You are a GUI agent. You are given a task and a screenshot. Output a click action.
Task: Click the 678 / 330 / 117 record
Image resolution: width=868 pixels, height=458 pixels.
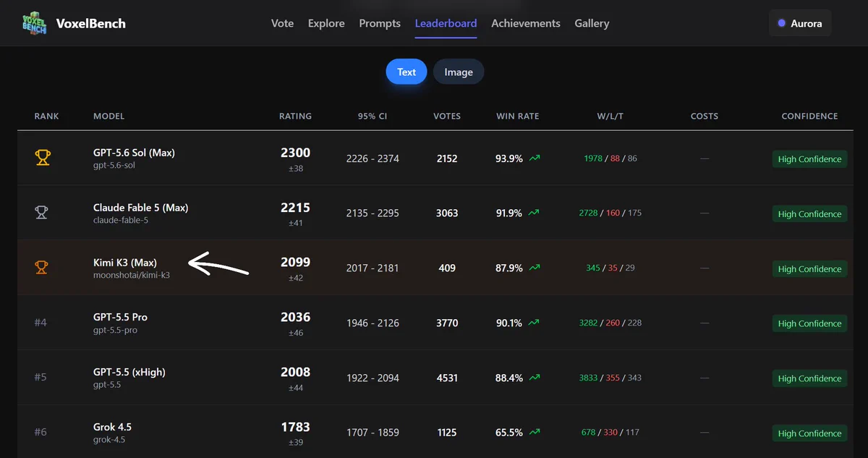tap(610, 433)
